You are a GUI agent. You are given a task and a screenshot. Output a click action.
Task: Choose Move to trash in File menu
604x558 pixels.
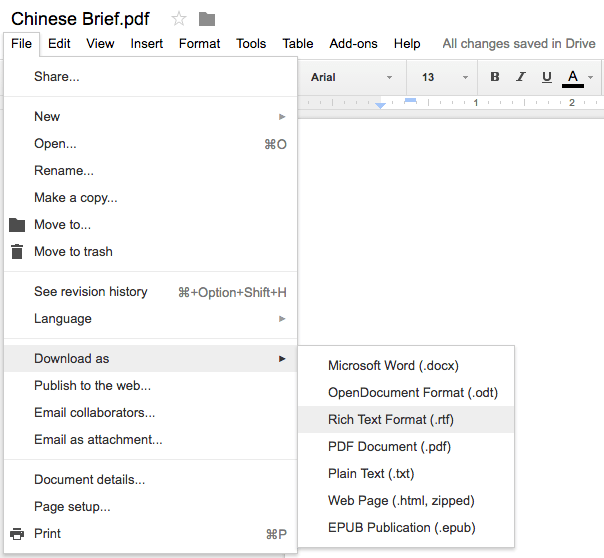[x=73, y=252]
